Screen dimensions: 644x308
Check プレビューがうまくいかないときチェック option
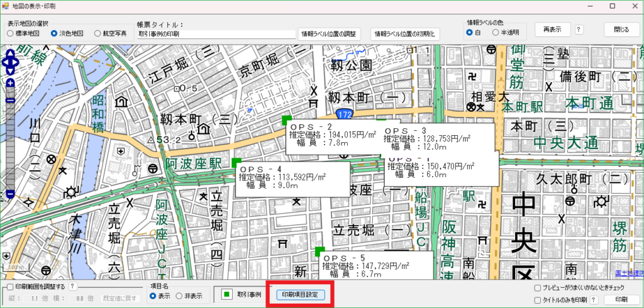pyautogui.click(x=537, y=289)
